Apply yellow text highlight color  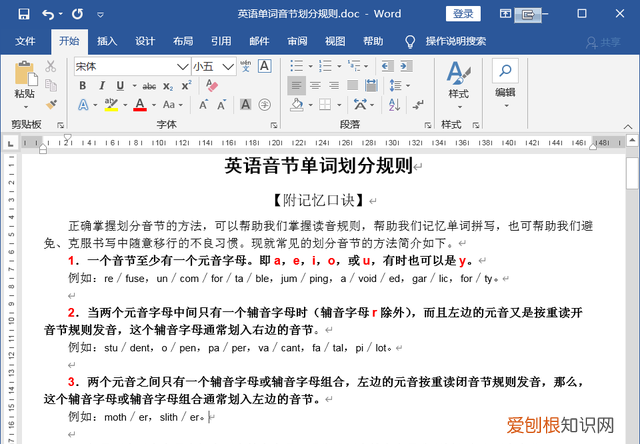point(111,105)
